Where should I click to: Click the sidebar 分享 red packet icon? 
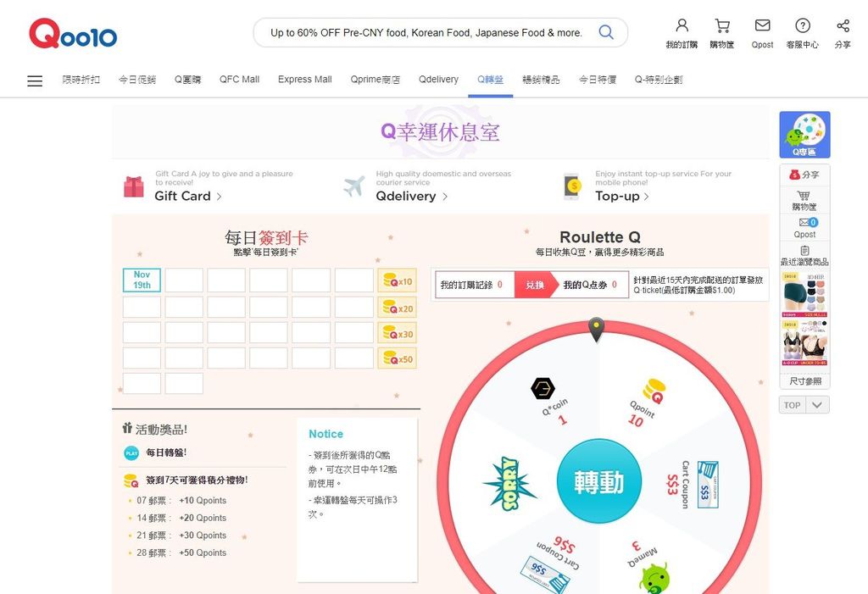[794, 175]
